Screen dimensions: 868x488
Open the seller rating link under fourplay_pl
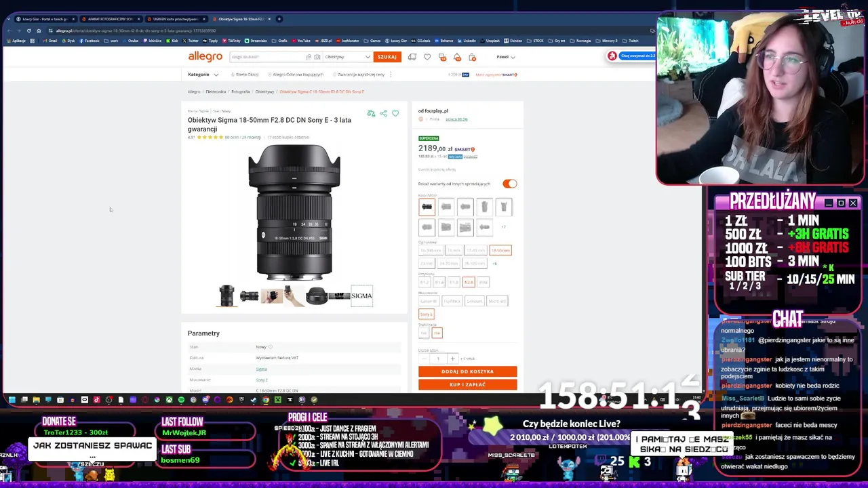[456, 119]
